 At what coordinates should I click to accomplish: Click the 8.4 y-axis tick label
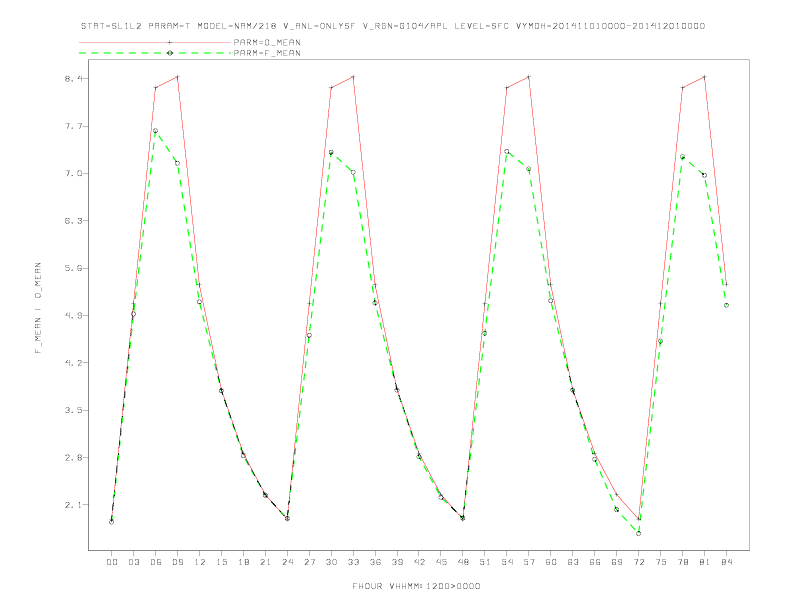[x=73, y=79]
